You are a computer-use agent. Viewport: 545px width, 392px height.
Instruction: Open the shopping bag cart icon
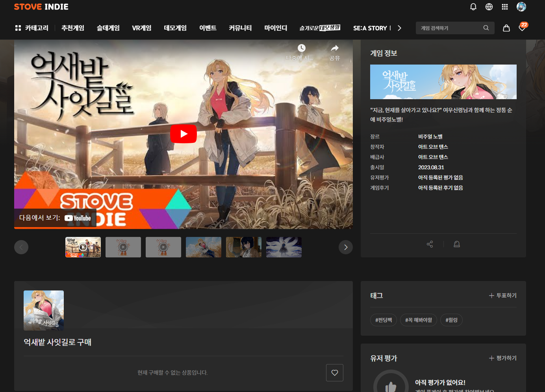pyautogui.click(x=506, y=28)
